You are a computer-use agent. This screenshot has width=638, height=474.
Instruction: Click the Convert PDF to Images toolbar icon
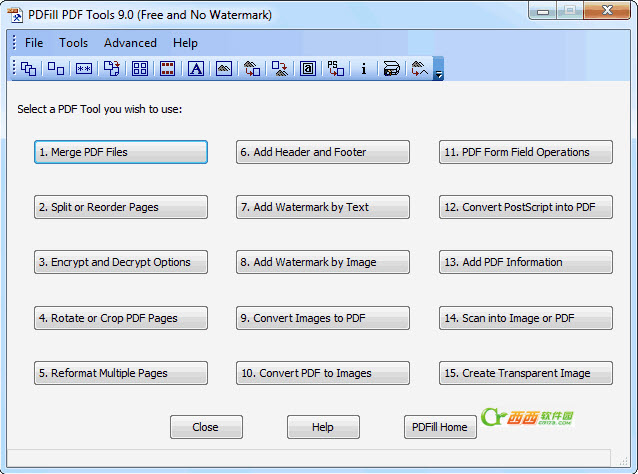click(280, 68)
